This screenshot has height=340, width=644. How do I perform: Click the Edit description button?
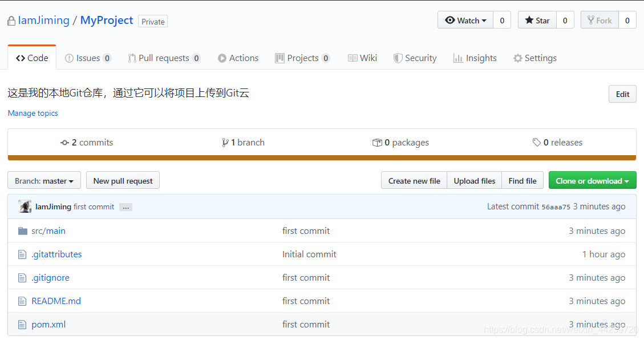coord(622,94)
